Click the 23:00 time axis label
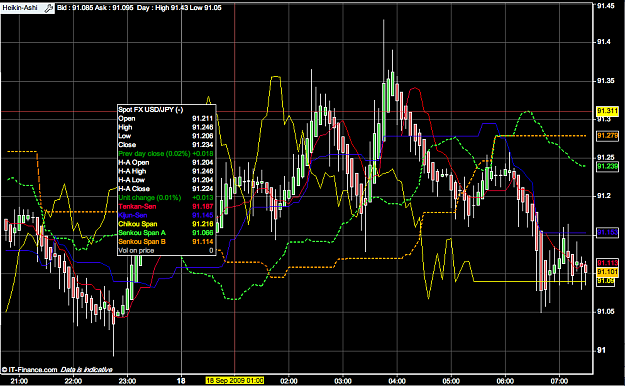This screenshot has width=625, height=386. (127, 381)
